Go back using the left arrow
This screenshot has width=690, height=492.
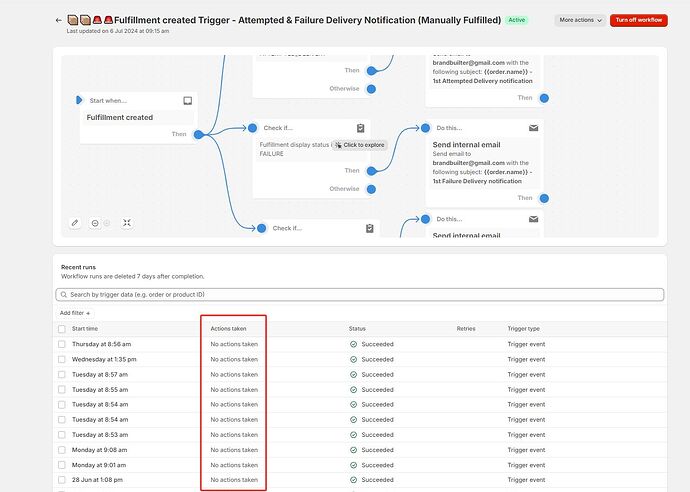click(x=59, y=20)
